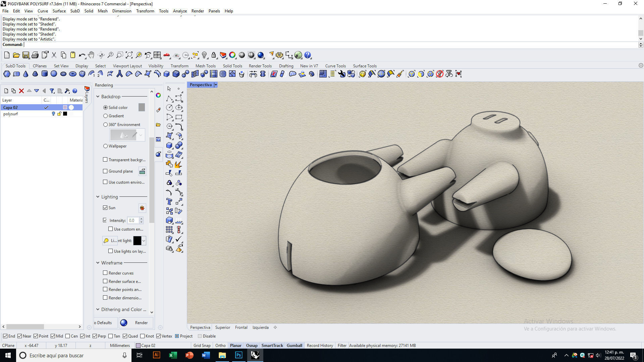This screenshot has width=644, height=362.
Task: Switch to the Mesh Tools toolbar tab
Action: click(206, 66)
